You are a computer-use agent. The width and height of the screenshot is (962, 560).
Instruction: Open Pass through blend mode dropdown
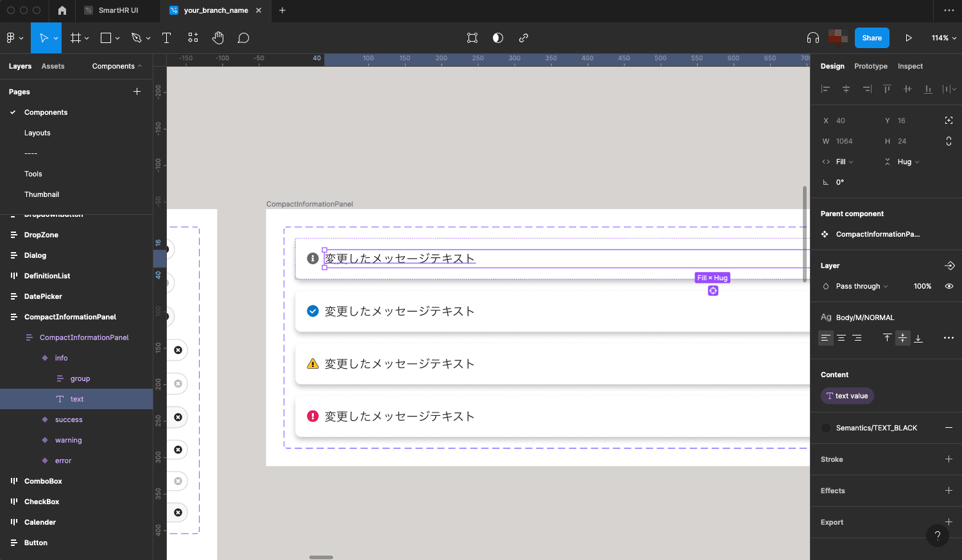pos(861,286)
